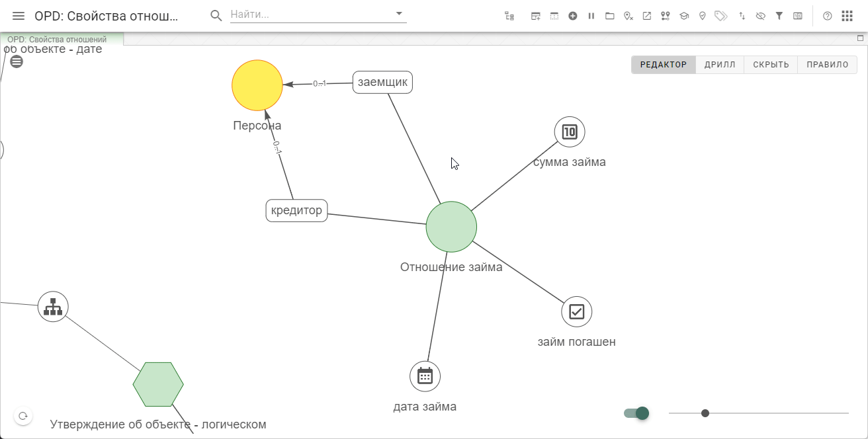This screenshot has height=439, width=868.
Task: Switch to the ДРИЛЛ mode tab
Action: point(720,65)
